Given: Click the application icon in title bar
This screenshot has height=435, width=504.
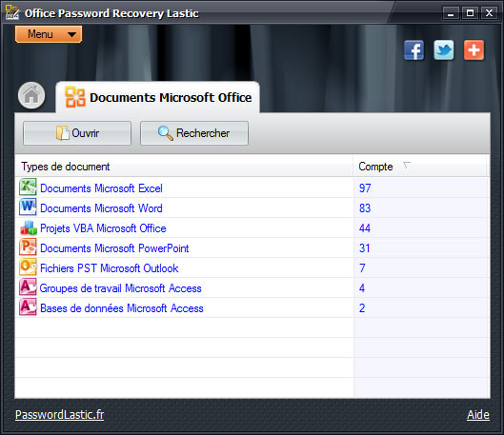Looking at the screenshot, I should coord(12,11).
